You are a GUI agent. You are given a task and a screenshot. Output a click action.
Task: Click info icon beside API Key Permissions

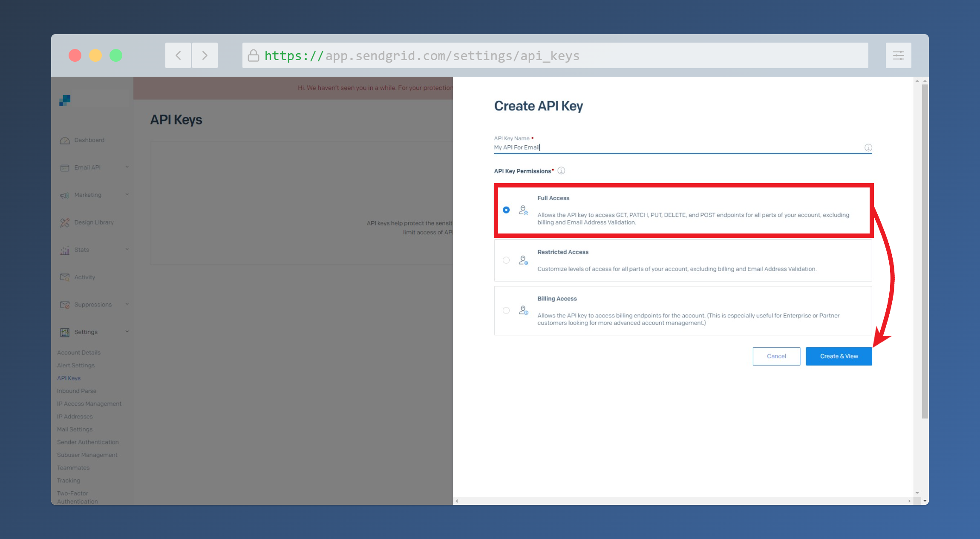coord(561,170)
